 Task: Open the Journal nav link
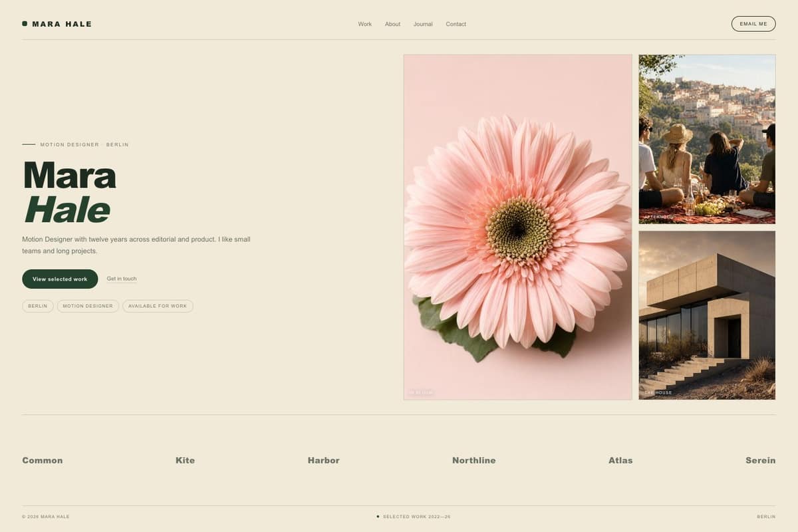[423, 24]
